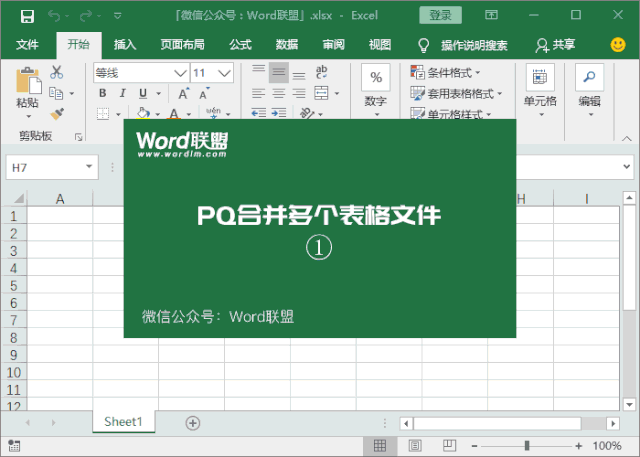Open 套用表格格式 table format menu
Image resolution: width=640 pixels, height=457 pixels.
pyautogui.click(x=456, y=93)
